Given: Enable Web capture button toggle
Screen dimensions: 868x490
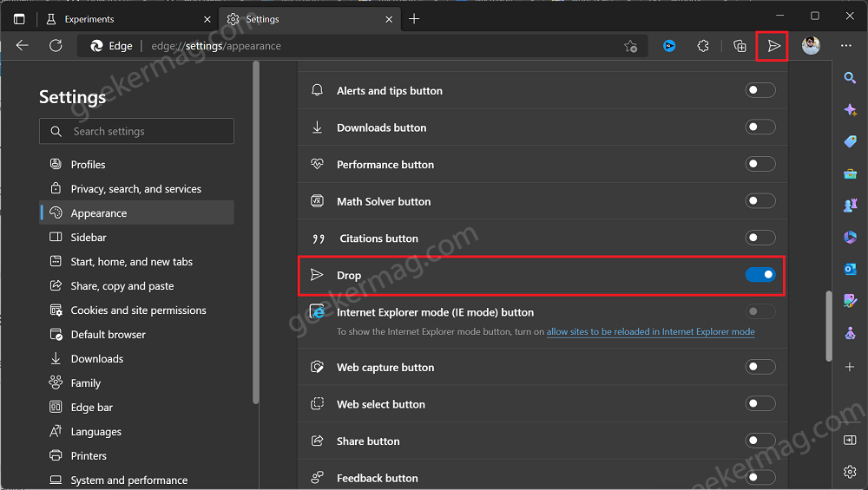Looking at the screenshot, I should pyautogui.click(x=760, y=367).
